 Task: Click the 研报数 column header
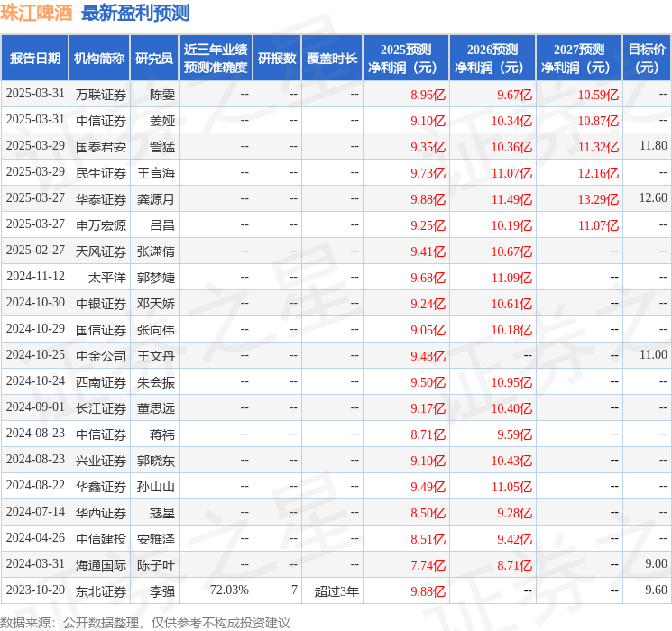pyautogui.click(x=277, y=59)
